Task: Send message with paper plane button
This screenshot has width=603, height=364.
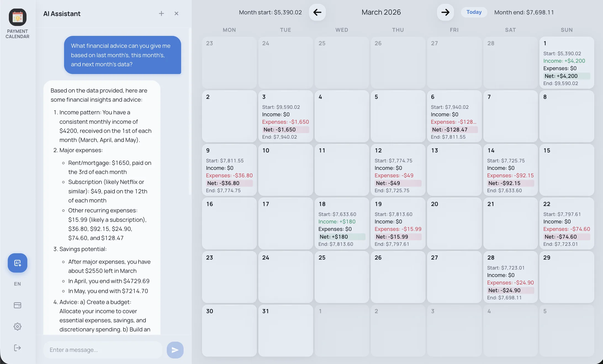Action: point(175,350)
